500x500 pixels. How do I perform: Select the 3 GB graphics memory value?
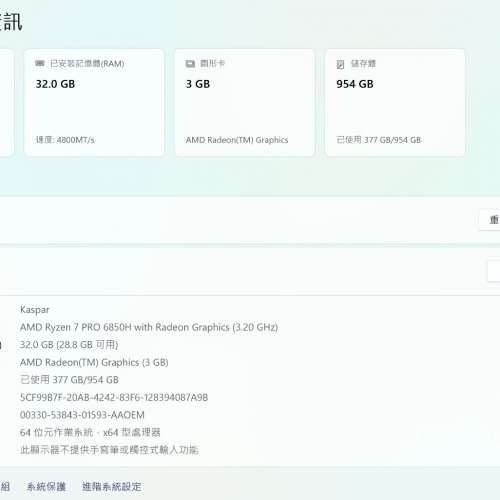198,84
